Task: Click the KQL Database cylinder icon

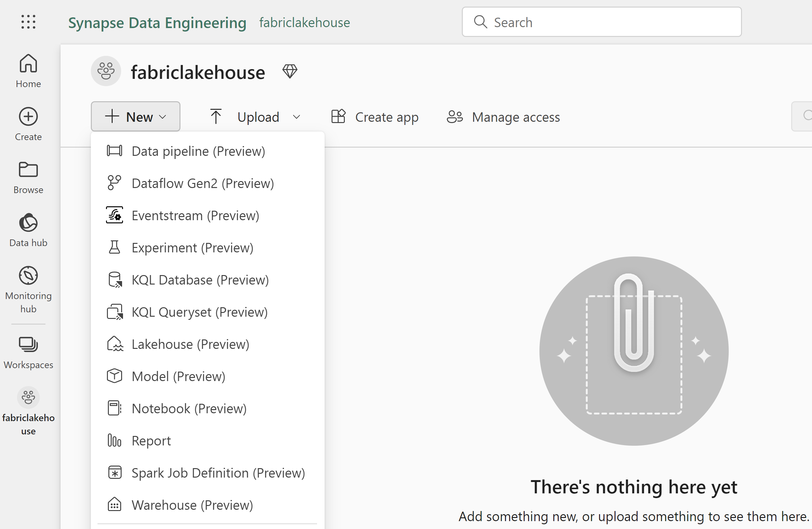Action: click(115, 280)
